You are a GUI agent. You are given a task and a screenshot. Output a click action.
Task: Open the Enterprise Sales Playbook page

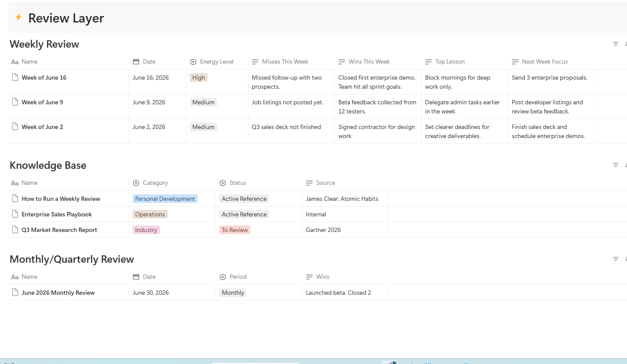pos(57,214)
